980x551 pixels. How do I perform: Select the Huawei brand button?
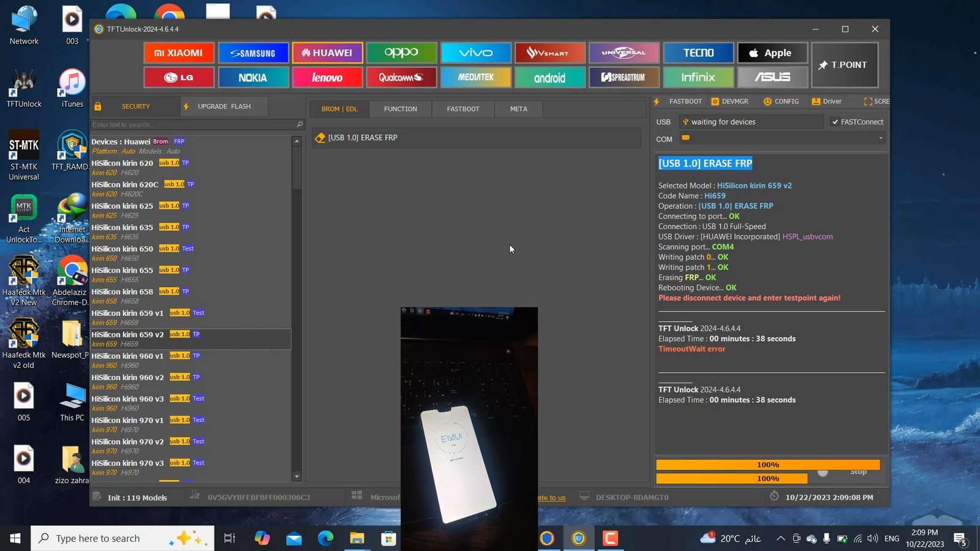(327, 53)
